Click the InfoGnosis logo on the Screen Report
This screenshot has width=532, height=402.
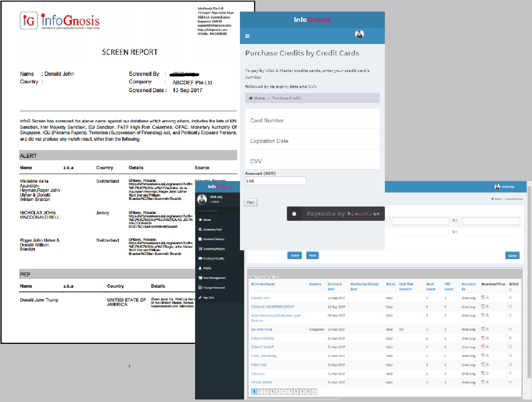60,20
